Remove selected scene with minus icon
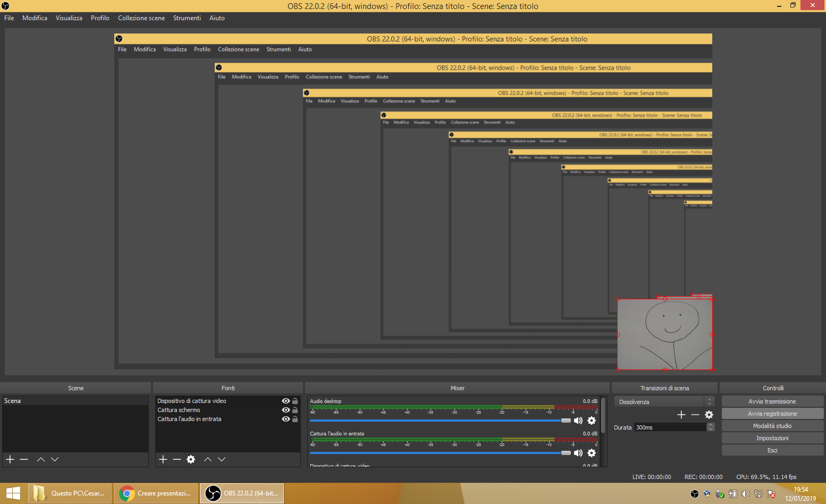The height and width of the screenshot is (504, 826). (x=24, y=459)
